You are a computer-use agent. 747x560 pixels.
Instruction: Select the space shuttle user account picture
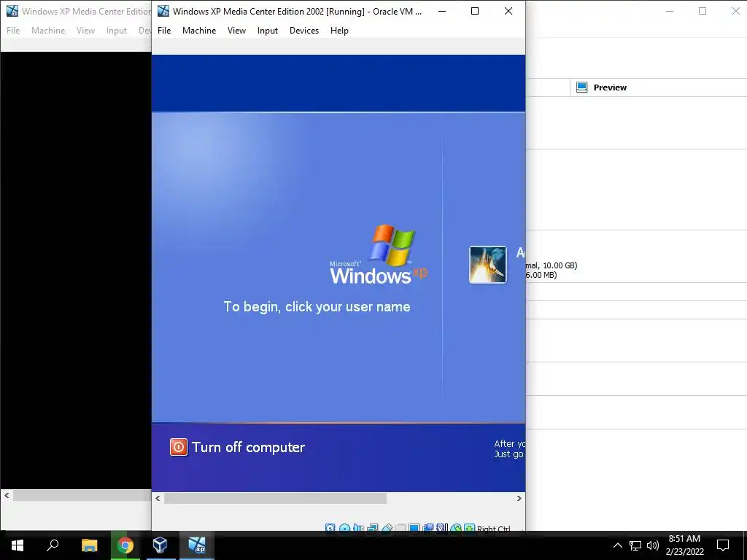click(487, 265)
